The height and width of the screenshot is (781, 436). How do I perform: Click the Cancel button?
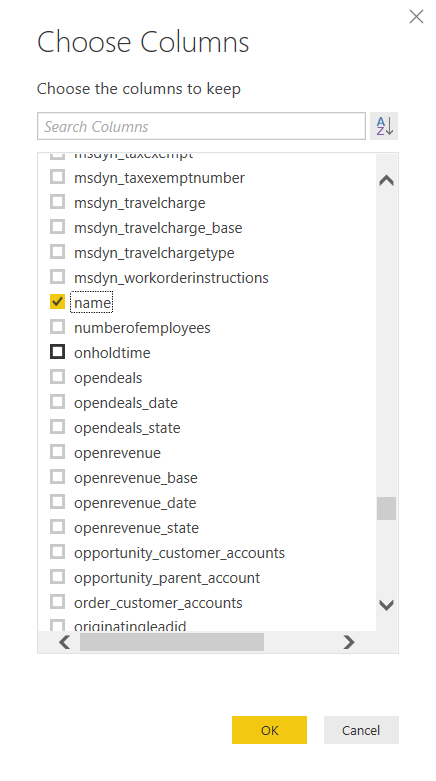pyautogui.click(x=361, y=730)
